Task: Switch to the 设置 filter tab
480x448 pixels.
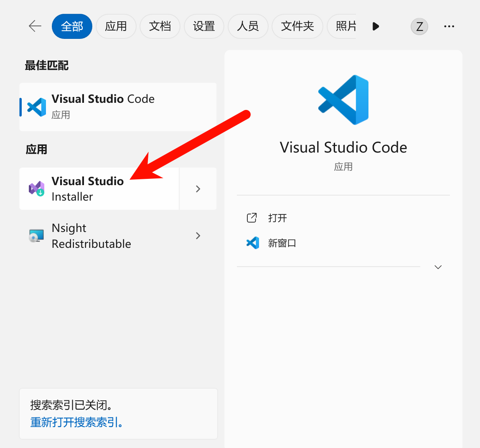Action: (204, 26)
